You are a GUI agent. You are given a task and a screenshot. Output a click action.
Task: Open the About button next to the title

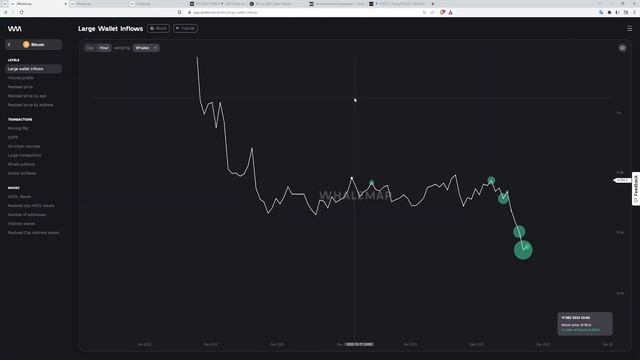coord(158,28)
